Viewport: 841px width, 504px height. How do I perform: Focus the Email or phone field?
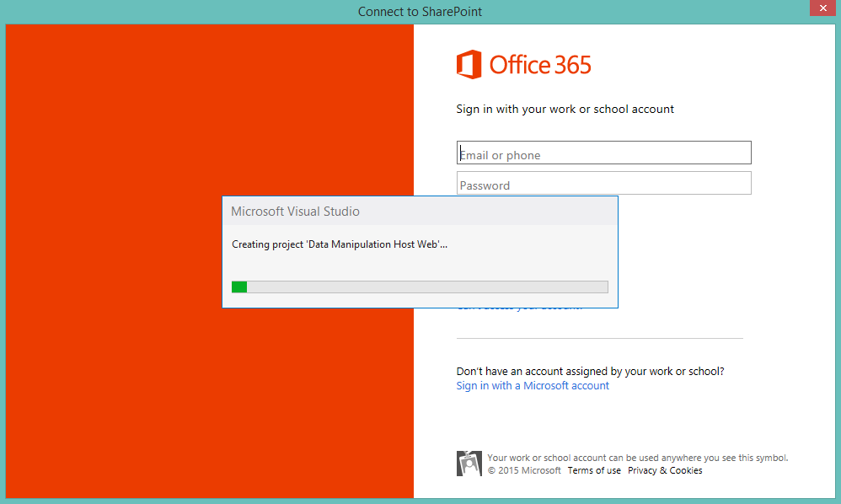(604, 153)
